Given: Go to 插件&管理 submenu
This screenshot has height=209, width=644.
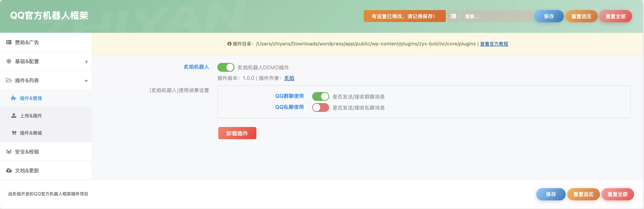Looking at the screenshot, I should (x=46, y=98).
